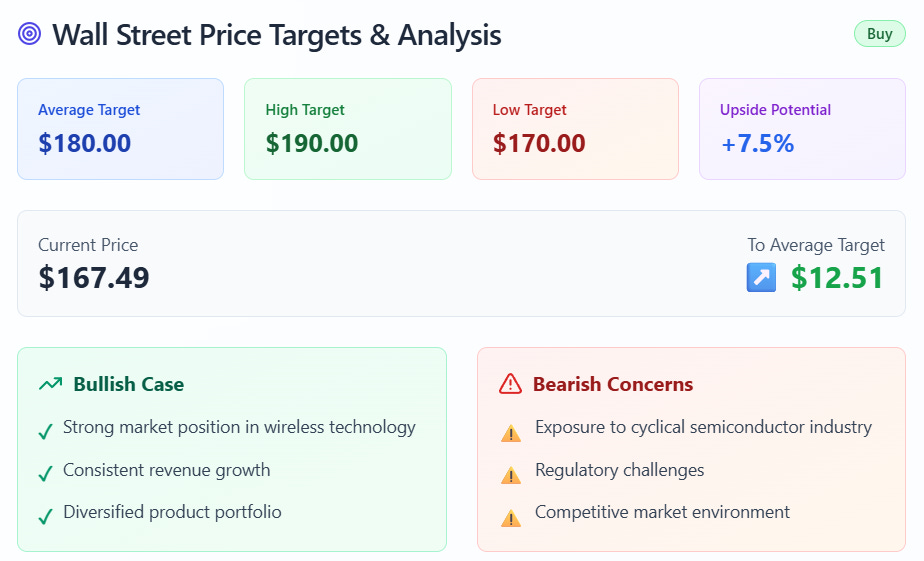Click warning icon beside Competitive market environment

[511, 518]
